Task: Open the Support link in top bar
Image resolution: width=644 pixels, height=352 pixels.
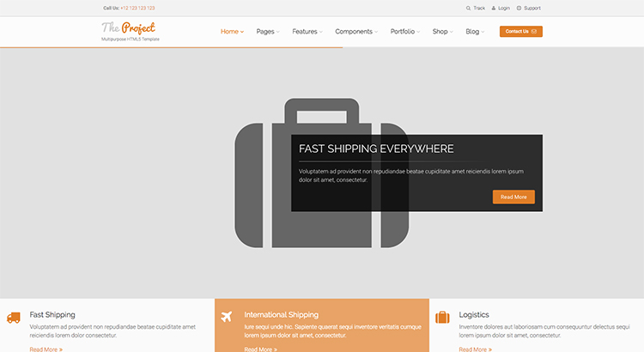Action: (529, 8)
